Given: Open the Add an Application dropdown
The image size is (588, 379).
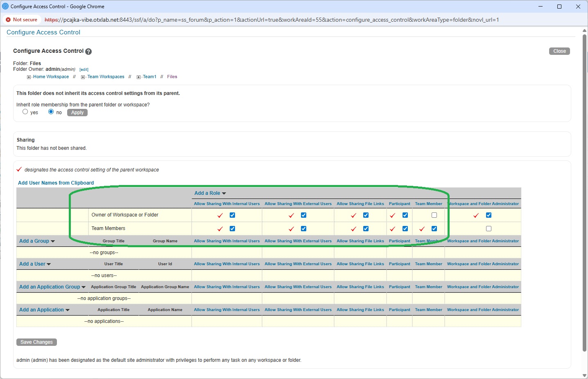Looking at the screenshot, I should tap(44, 310).
